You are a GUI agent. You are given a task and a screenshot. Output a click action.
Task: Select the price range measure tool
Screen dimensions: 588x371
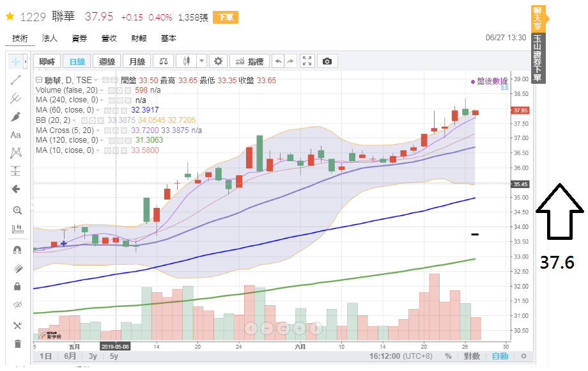coord(16,171)
